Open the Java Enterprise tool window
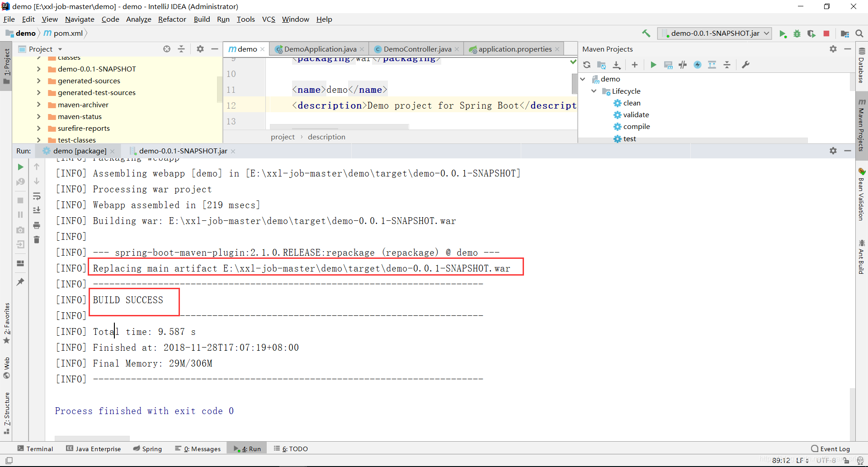This screenshot has width=868, height=467. pos(94,448)
